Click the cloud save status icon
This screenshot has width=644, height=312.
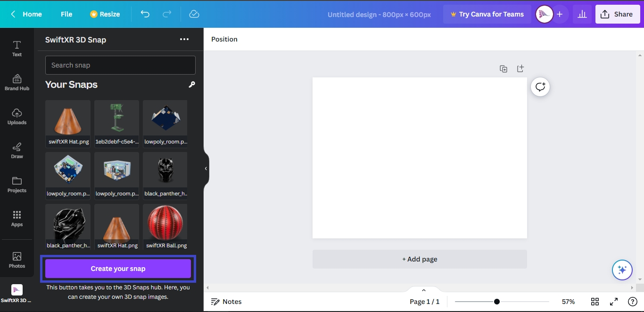click(x=194, y=14)
